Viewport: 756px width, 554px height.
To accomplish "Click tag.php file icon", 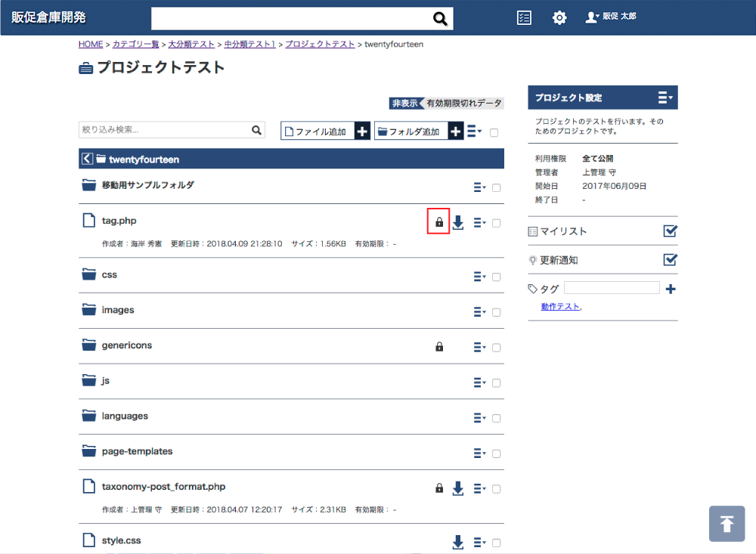I will (88, 221).
